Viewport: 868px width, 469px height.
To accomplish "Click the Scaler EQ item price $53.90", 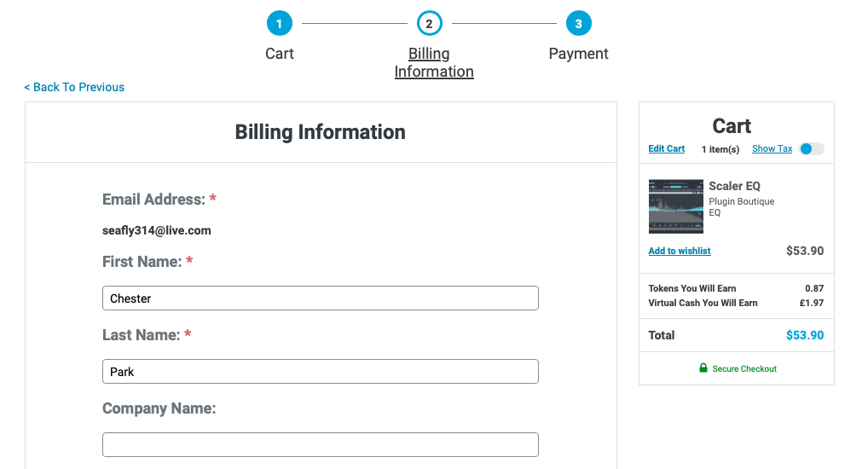I will pos(805,251).
